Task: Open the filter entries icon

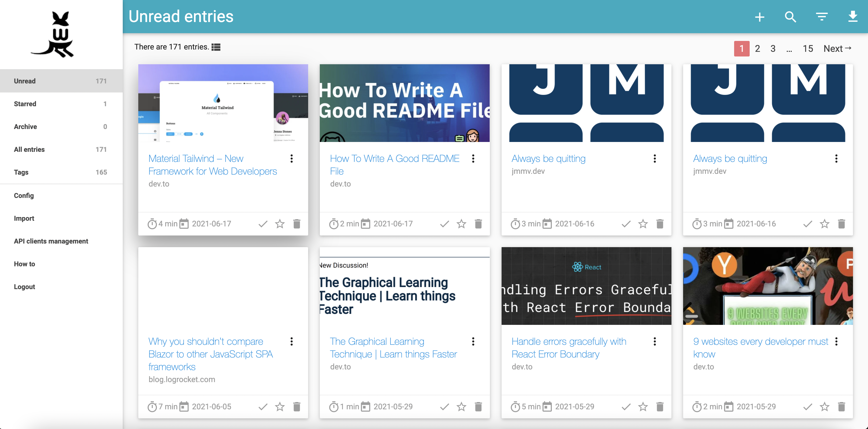Action: [821, 17]
